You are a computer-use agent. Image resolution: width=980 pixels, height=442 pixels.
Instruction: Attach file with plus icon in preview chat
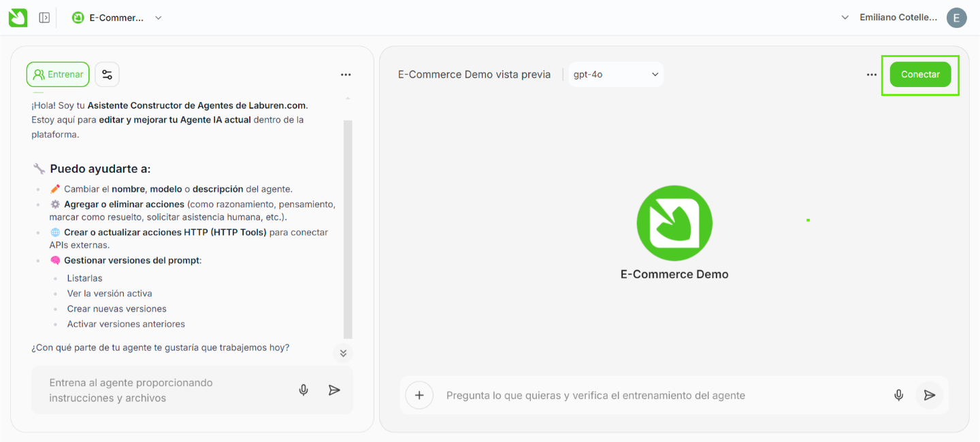pyautogui.click(x=419, y=395)
